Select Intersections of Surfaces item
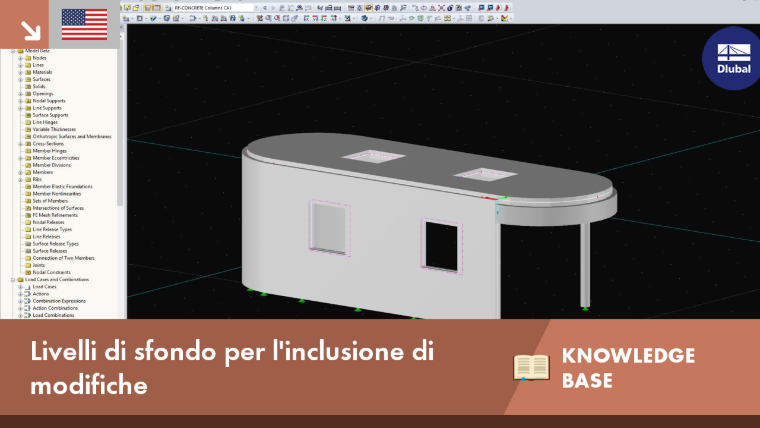Screen dimensions: 760x428 tap(58, 208)
